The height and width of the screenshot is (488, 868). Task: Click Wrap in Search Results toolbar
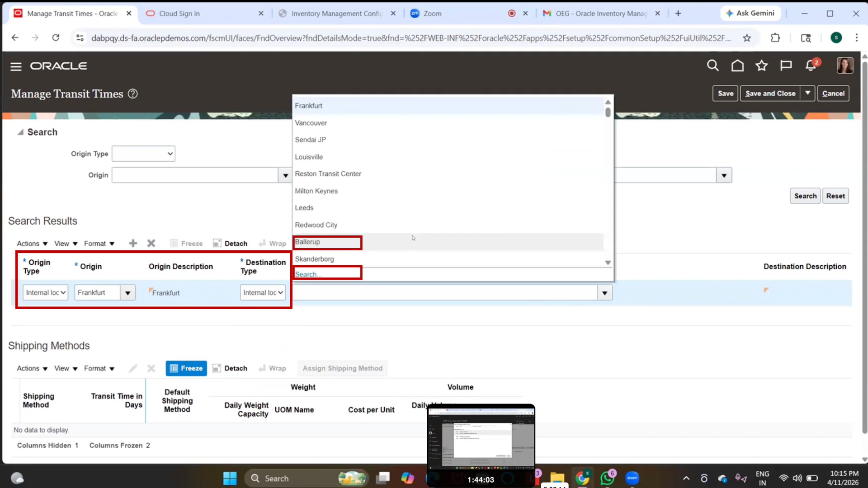coord(272,244)
